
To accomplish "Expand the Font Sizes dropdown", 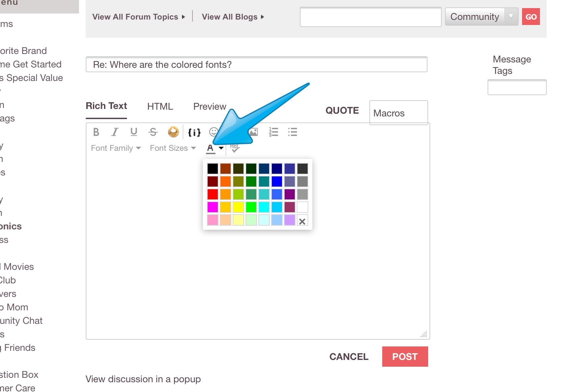I will pos(173,148).
